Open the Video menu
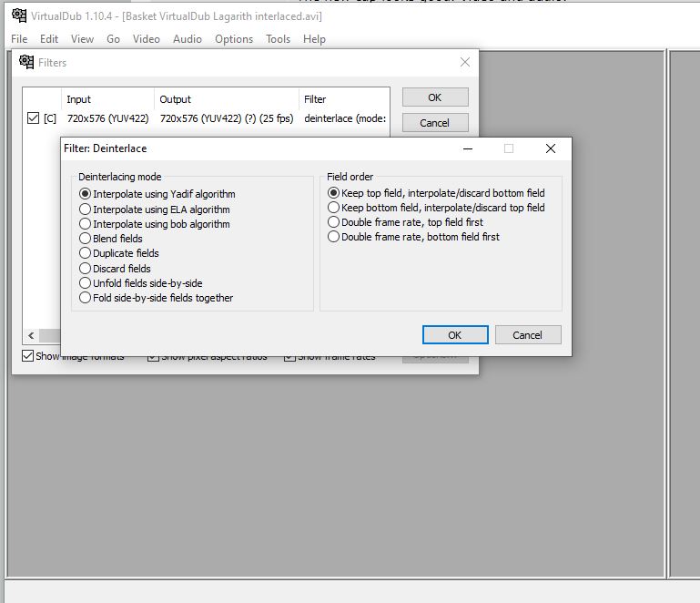This screenshot has width=700, height=603. coord(146,39)
